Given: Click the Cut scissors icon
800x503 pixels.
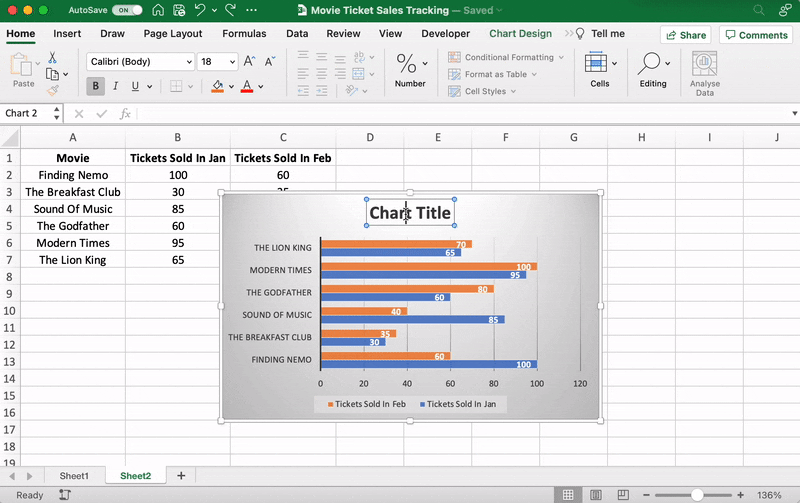Looking at the screenshot, I should pyautogui.click(x=53, y=57).
